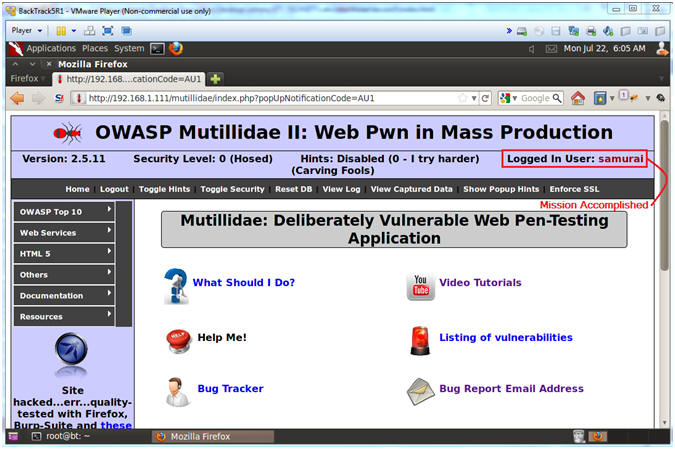The height and width of the screenshot is (449, 675).
Task: Expand the Documentation sidebar menu
Action: point(64,295)
